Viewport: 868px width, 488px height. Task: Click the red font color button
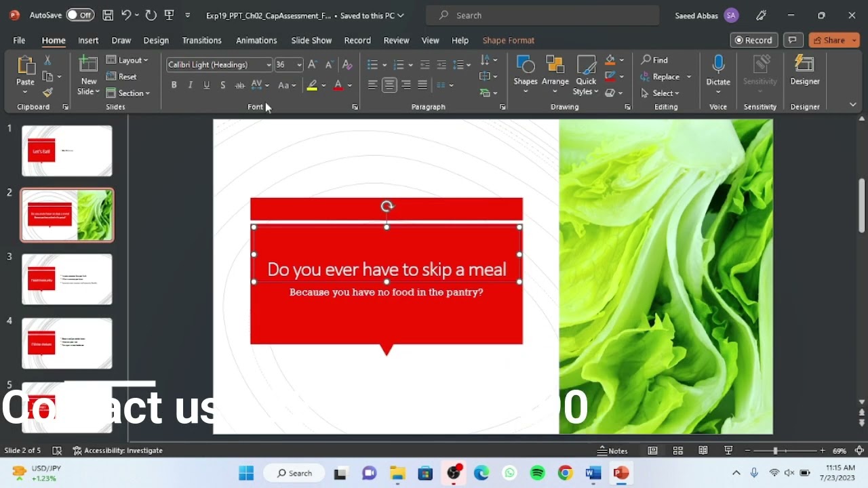pos(338,85)
